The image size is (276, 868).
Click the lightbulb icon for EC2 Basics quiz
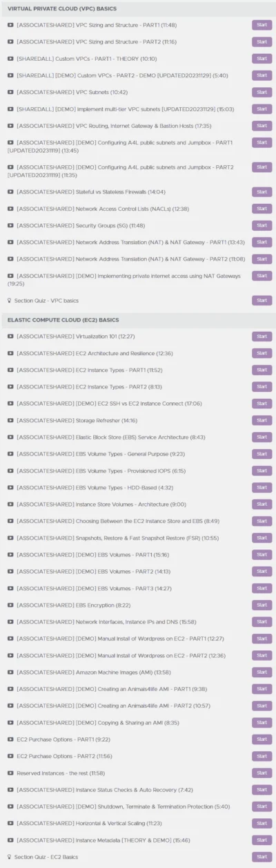(x=10, y=857)
